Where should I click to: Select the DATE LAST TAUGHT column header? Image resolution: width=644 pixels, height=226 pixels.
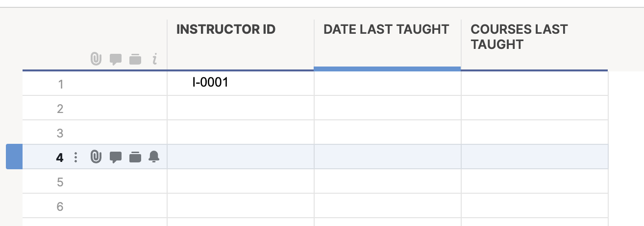[388, 45]
